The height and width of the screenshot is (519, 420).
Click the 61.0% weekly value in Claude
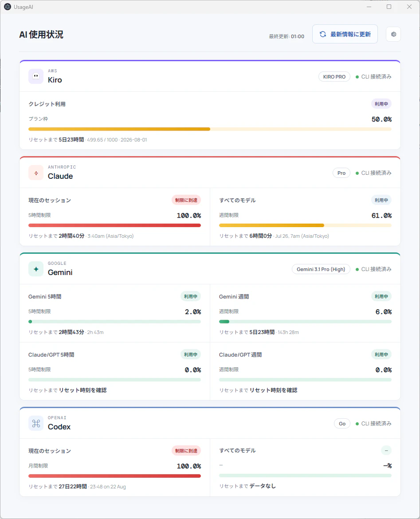pyautogui.click(x=381, y=216)
